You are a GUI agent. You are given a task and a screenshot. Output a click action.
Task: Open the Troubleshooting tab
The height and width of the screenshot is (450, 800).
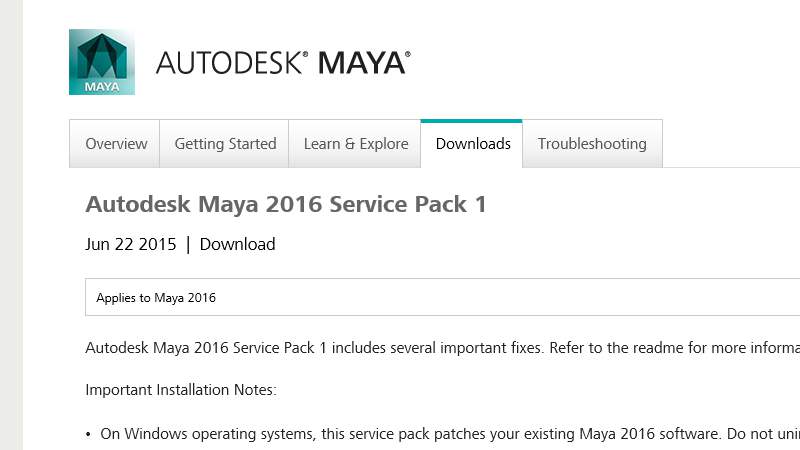click(x=592, y=144)
